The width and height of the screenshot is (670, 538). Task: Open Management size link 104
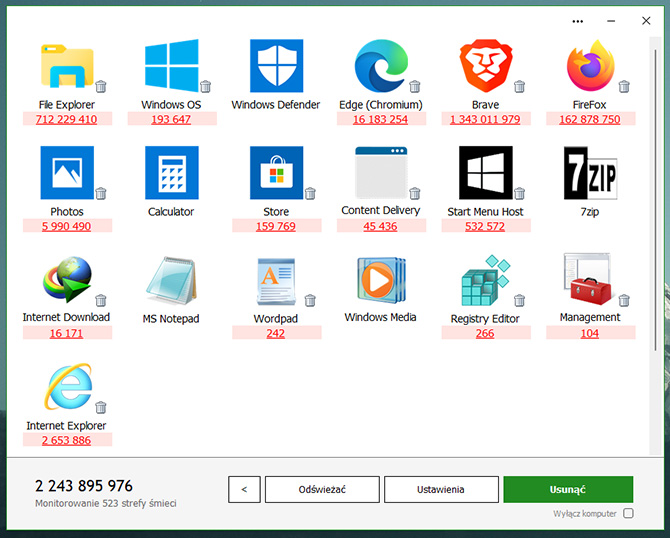[x=590, y=333]
